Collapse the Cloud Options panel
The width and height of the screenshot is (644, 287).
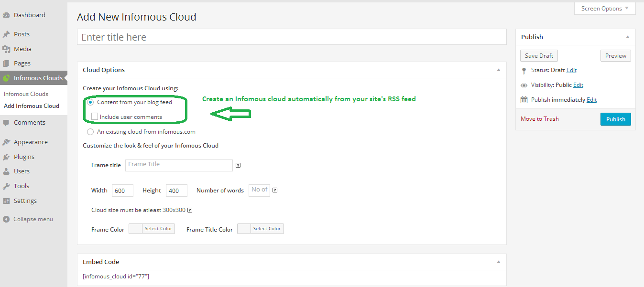499,70
